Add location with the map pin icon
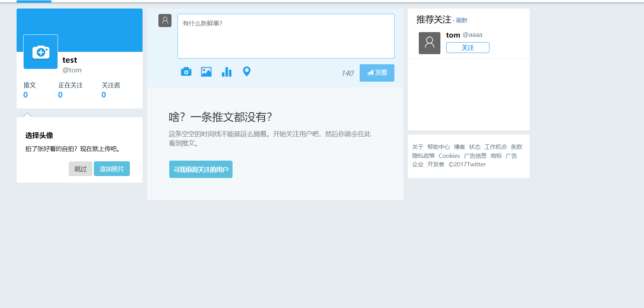This screenshot has width=644, height=308. (246, 72)
